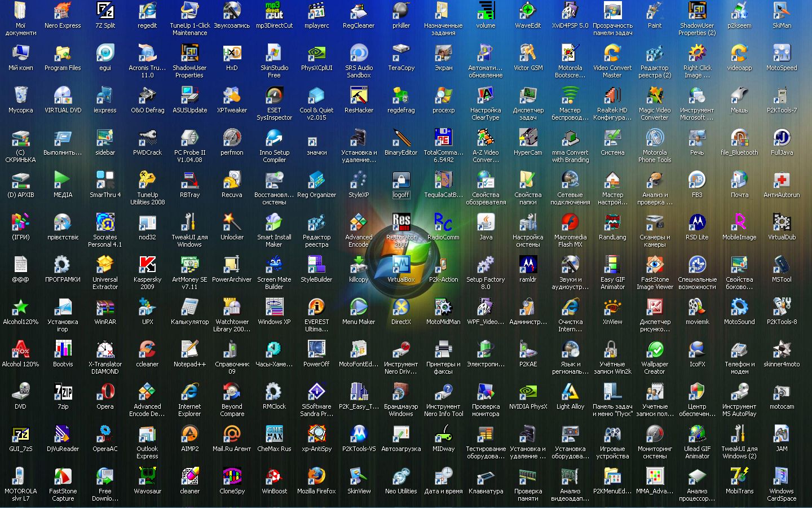This screenshot has height=508, width=812.
Task: Open the AIMP2 icon
Action: [189, 433]
